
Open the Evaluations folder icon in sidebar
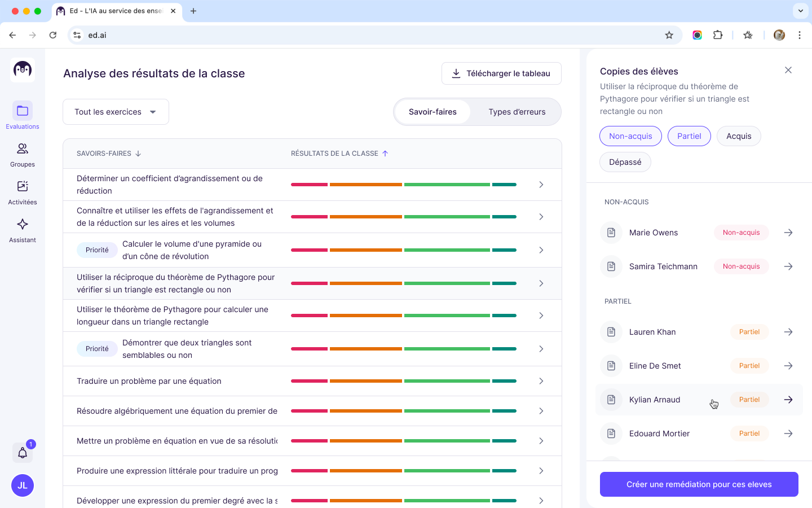click(23, 111)
